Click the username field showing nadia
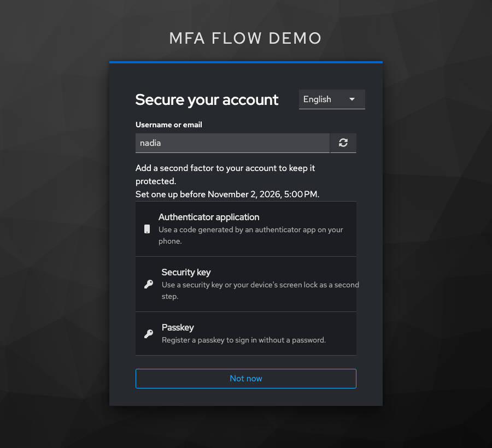492x448 pixels. (232, 143)
